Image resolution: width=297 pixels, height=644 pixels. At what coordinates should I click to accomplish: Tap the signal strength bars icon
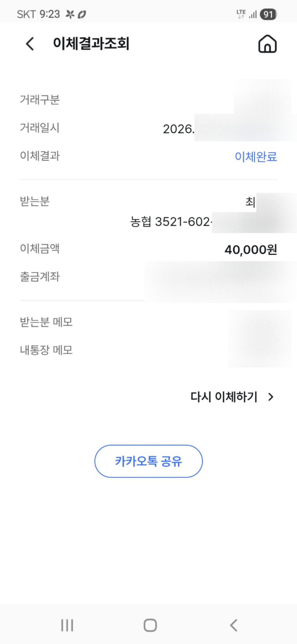coord(253,14)
